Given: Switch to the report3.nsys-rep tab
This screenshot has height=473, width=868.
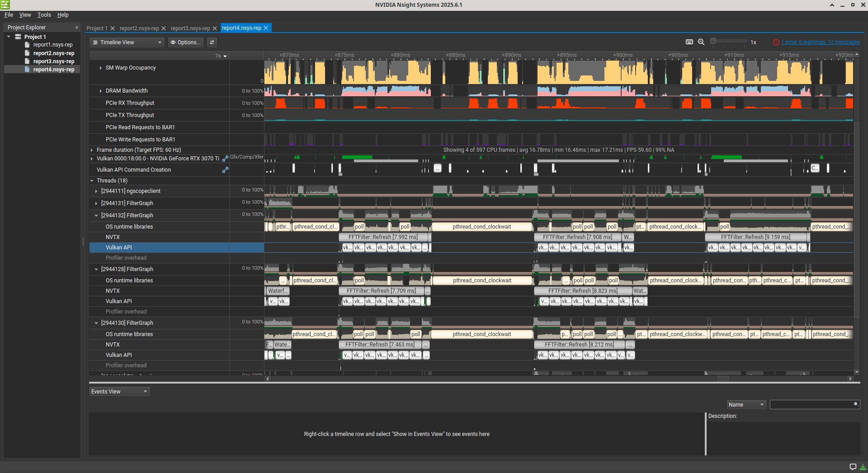Looking at the screenshot, I should [x=190, y=28].
